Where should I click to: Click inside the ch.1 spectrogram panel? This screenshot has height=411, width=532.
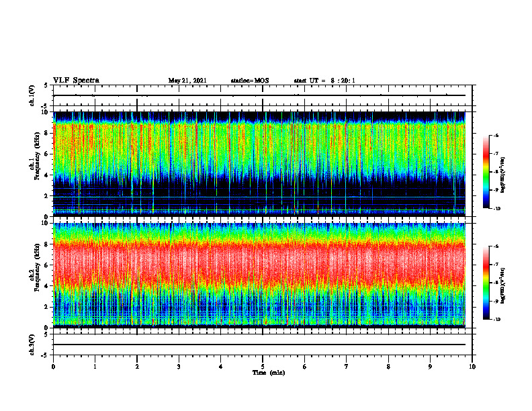click(259, 164)
